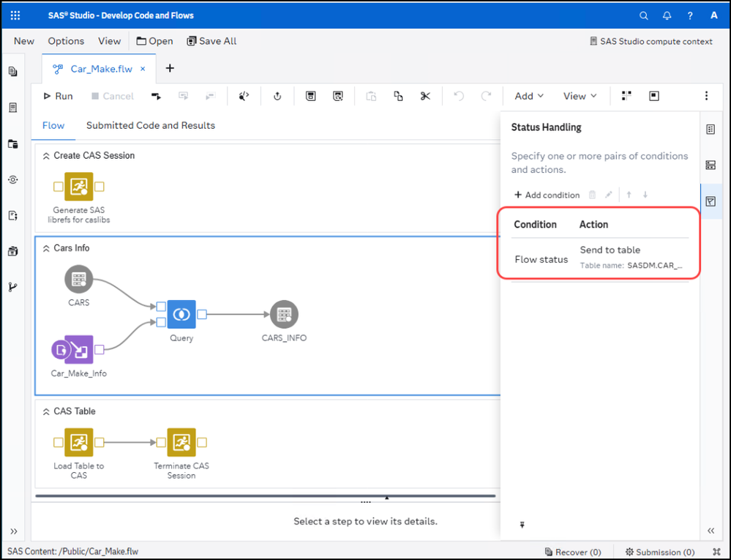The height and width of the screenshot is (560, 731).
Task: Click the arrange nodes toolbar icon
Action: pos(626,96)
